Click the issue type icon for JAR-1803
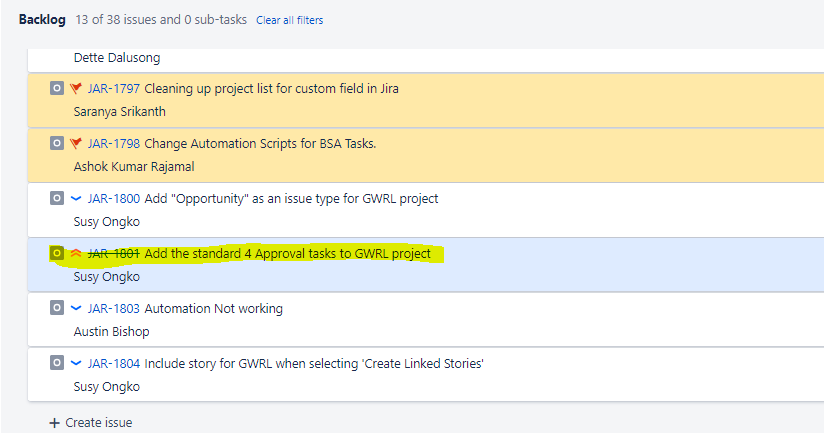Viewport: 824px width, 433px height. coord(57,308)
